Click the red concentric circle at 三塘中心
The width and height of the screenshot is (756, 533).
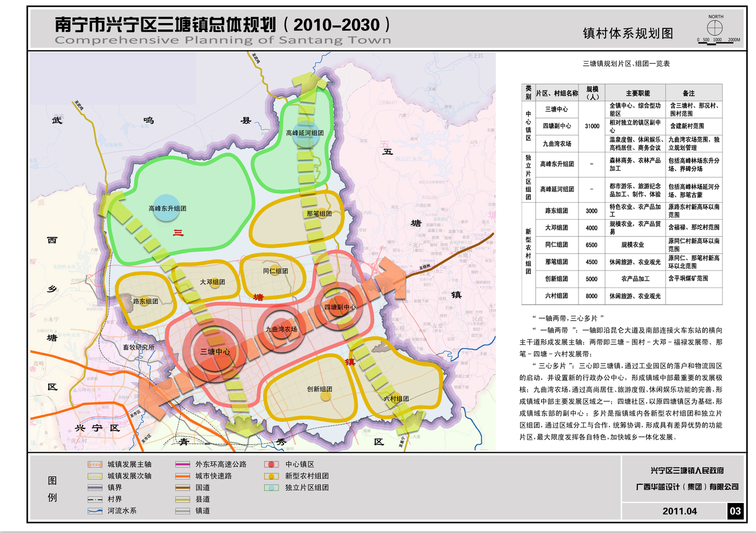[x=214, y=351]
